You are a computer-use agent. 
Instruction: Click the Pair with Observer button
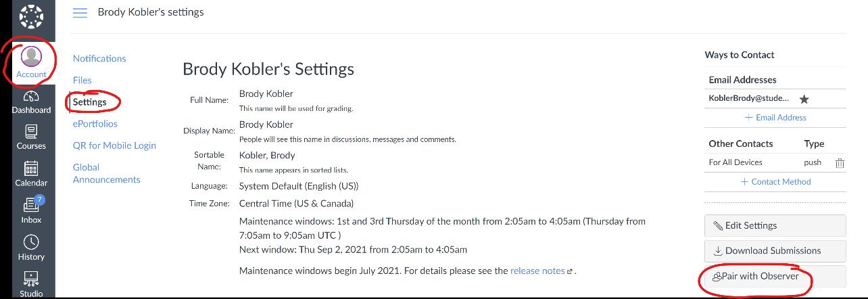(x=775, y=276)
